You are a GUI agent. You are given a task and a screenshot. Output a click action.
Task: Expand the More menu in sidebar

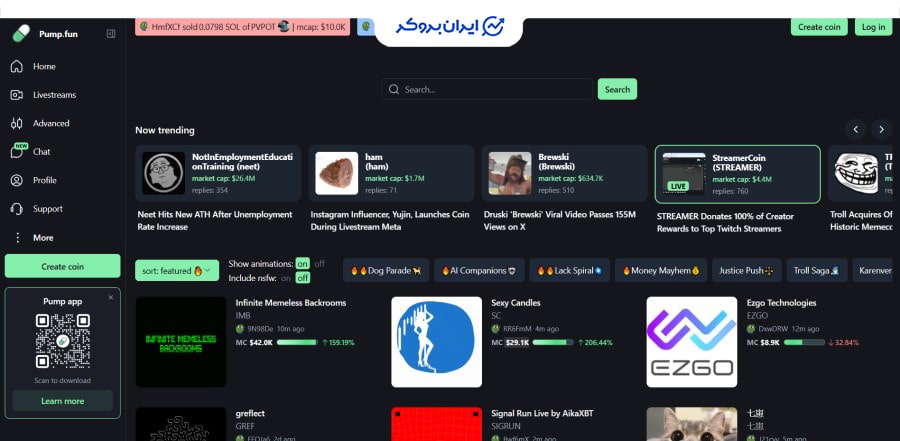(16, 238)
